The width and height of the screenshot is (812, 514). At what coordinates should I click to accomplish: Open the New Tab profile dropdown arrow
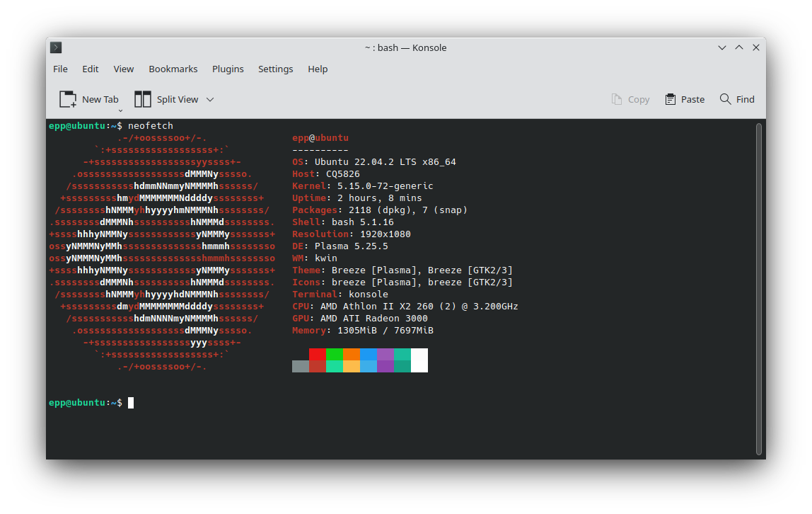click(x=120, y=110)
